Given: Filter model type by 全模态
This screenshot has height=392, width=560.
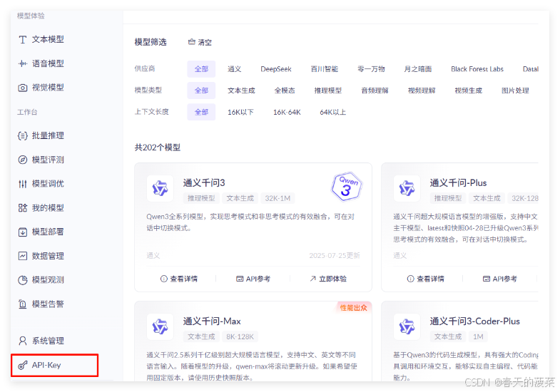Looking at the screenshot, I should pos(285,91).
